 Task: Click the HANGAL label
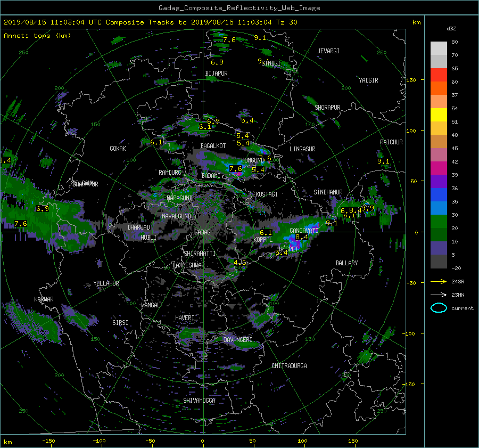point(150,305)
